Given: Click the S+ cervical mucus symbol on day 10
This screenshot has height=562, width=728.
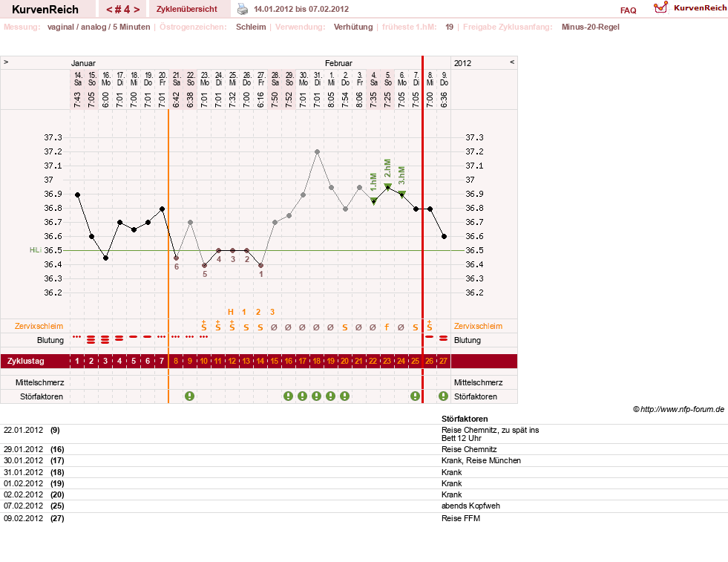Looking at the screenshot, I should point(204,326).
